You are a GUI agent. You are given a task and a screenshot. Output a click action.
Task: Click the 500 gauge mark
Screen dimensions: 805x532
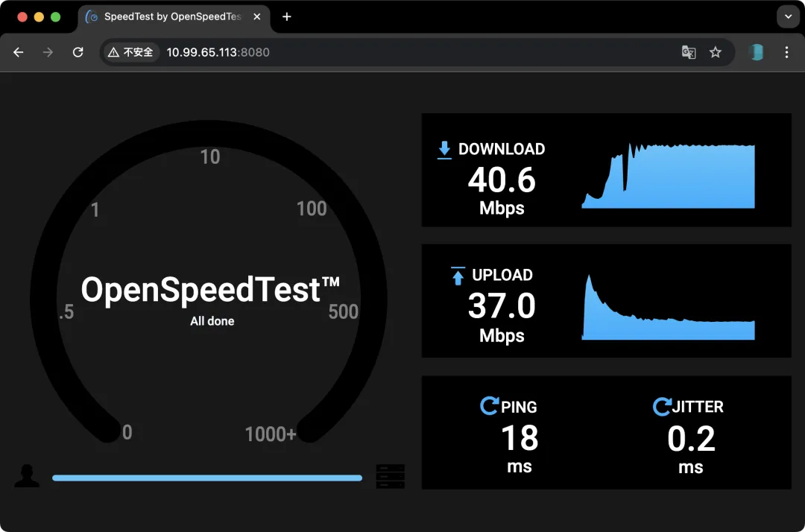pyautogui.click(x=343, y=312)
